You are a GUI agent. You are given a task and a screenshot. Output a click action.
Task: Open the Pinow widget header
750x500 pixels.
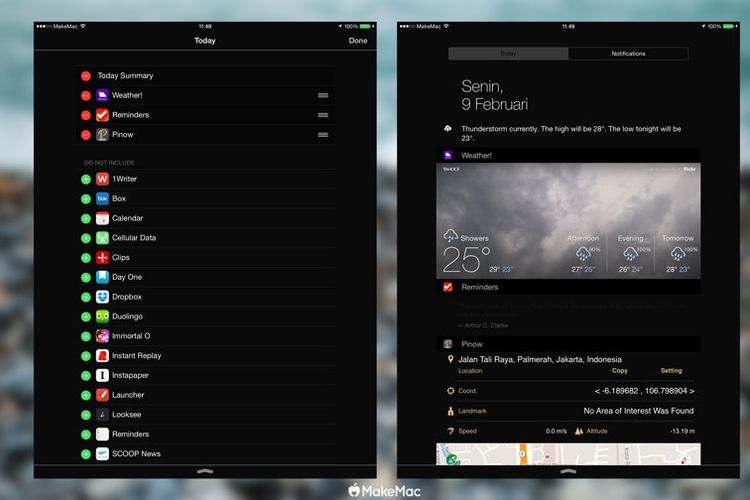[x=568, y=344]
